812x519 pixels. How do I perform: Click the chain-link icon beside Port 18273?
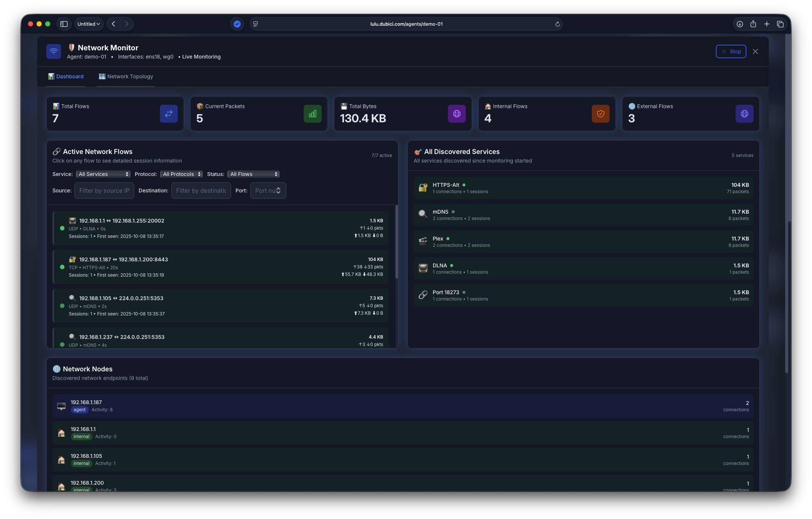tap(423, 295)
